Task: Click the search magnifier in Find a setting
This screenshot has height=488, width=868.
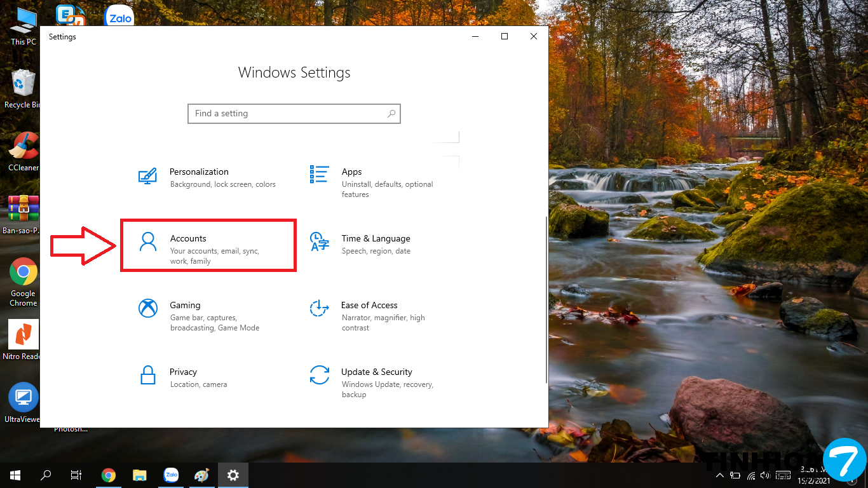Action: [x=391, y=114]
